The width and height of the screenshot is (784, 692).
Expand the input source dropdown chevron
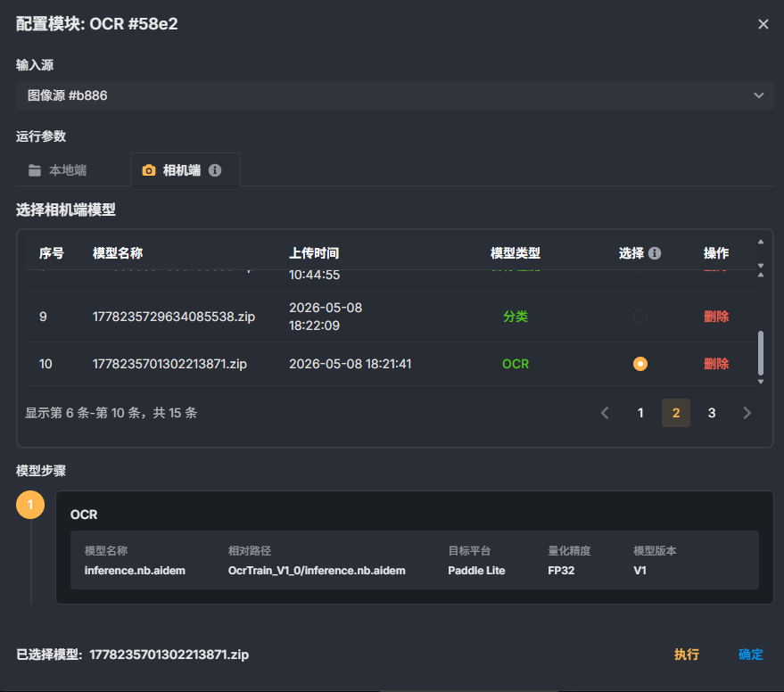click(758, 95)
